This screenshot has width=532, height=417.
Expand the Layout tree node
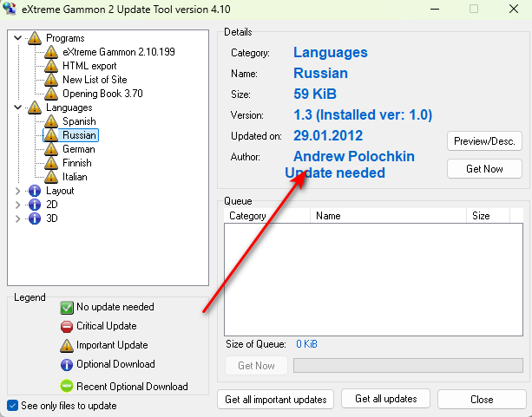(x=17, y=192)
